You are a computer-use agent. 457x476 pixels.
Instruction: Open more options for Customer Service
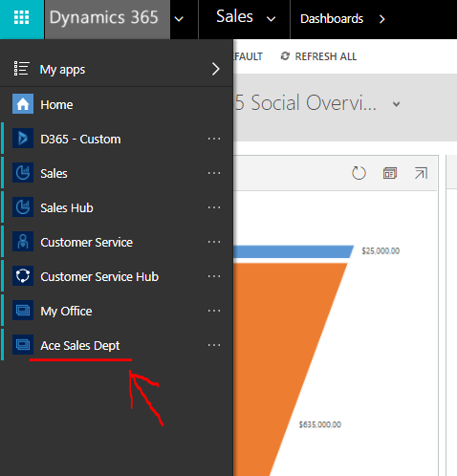(214, 242)
